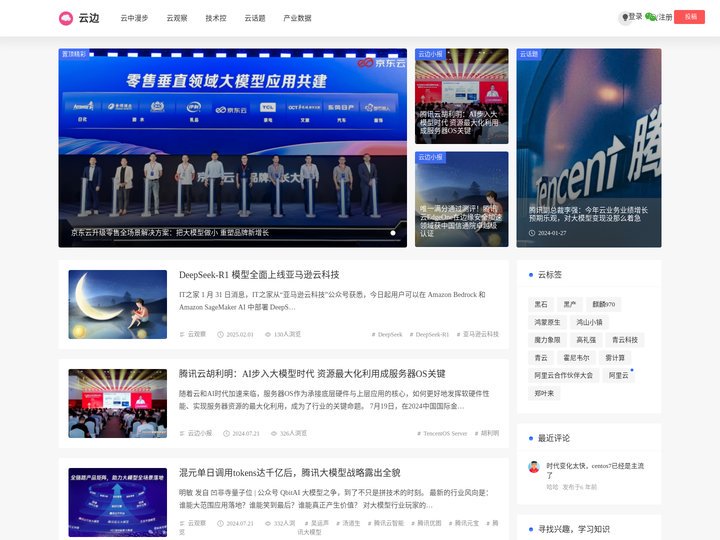Image resolution: width=720 pixels, height=540 pixels.
Task: Click clock icon beside 2024.07.21 on 胡利明 article
Action: click(226, 433)
